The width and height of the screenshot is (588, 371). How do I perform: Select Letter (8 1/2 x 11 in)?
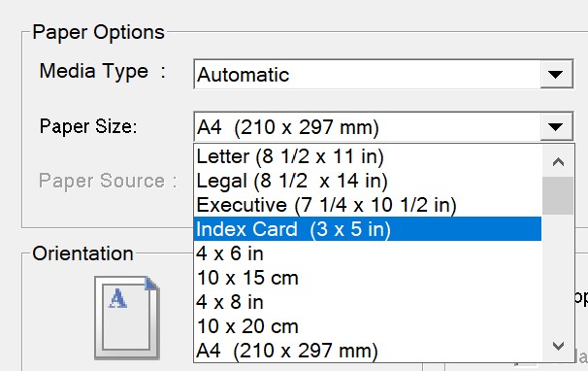[x=368, y=156]
